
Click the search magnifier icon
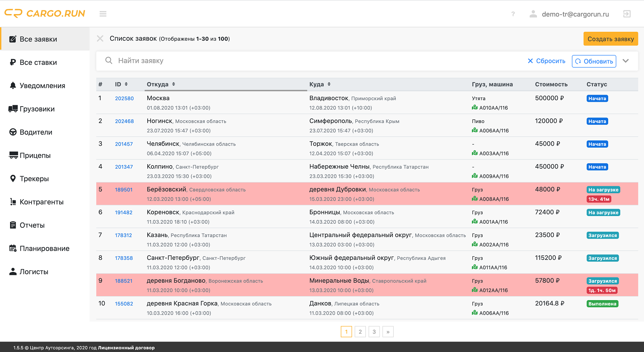tap(109, 60)
